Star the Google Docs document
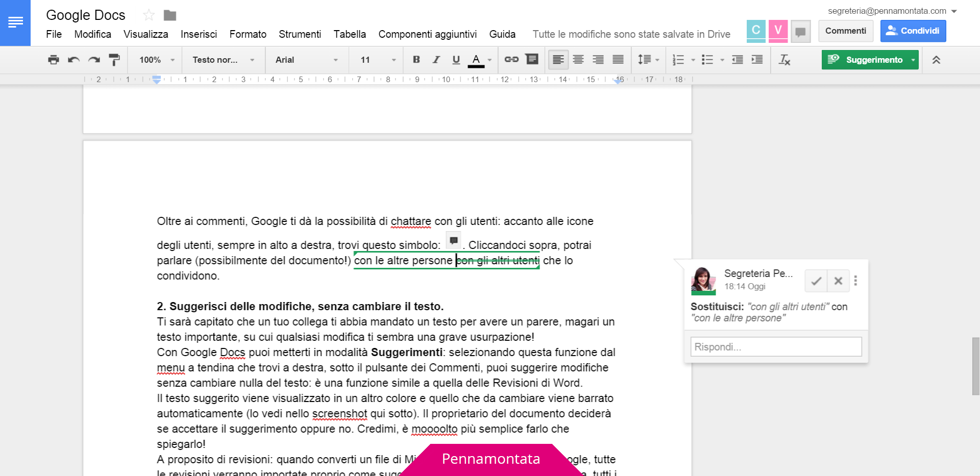 (149, 15)
